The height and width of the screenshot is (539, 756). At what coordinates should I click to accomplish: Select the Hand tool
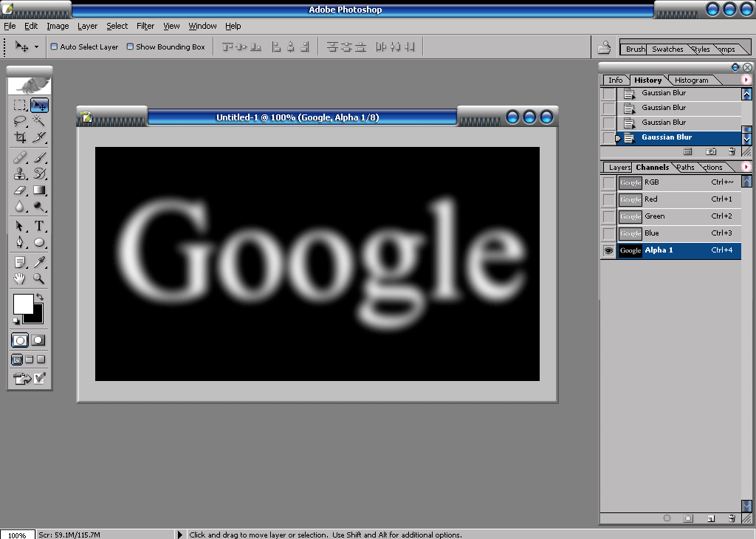pos(20,278)
